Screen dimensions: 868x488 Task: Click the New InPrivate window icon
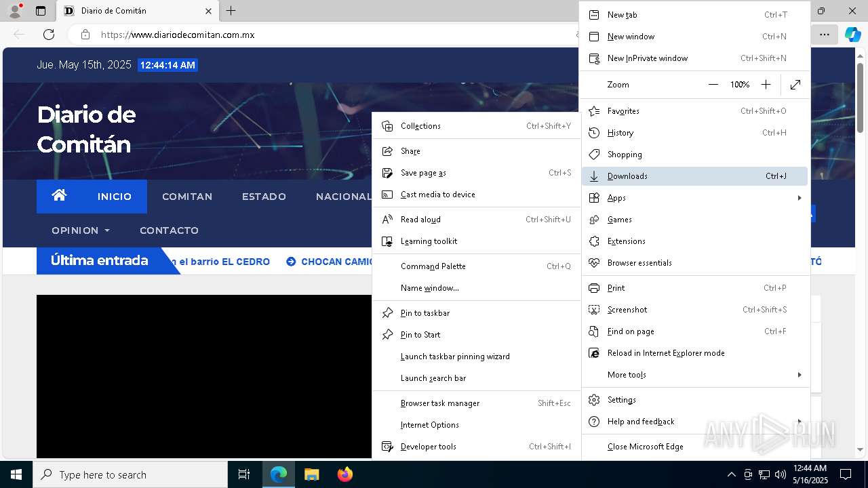594,58
